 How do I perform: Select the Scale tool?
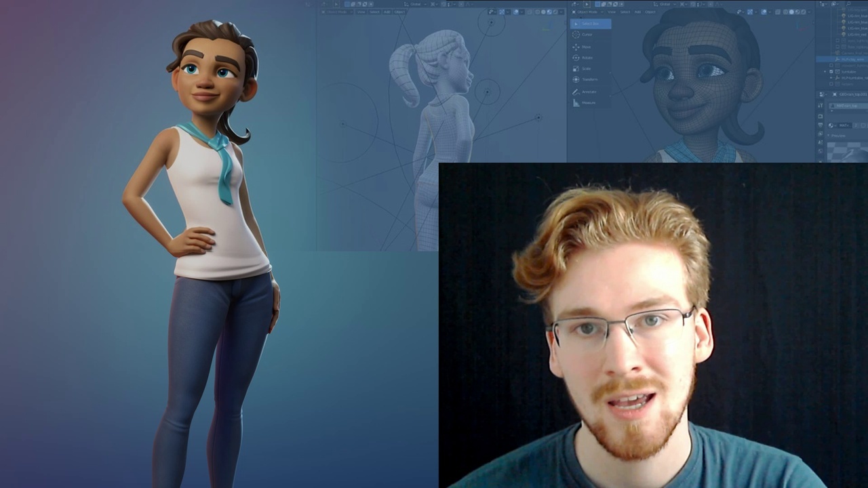click(587, 68)
